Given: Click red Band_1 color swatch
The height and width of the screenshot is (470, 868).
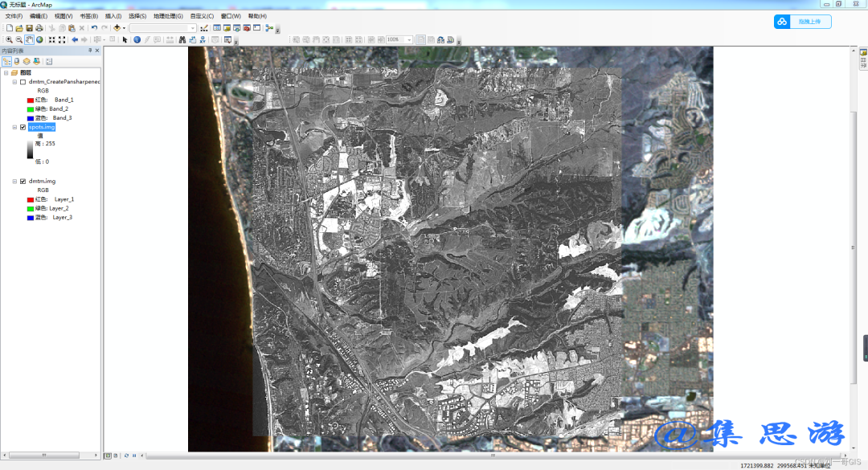Looking at the screenshot, I should pos(31,100).
